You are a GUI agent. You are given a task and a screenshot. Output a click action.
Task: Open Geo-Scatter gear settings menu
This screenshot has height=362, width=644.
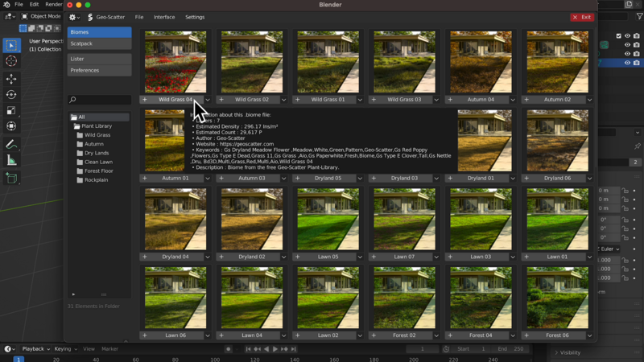pos(74,17)
